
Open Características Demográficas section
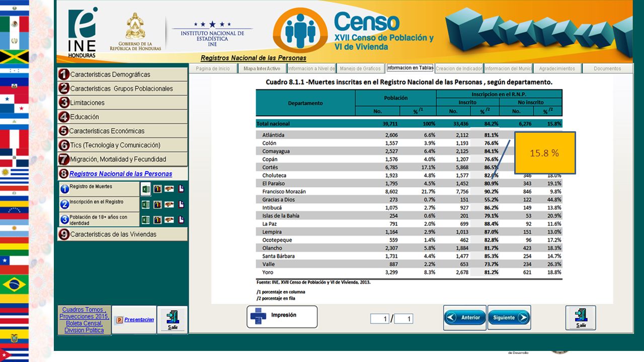(122, 74)
